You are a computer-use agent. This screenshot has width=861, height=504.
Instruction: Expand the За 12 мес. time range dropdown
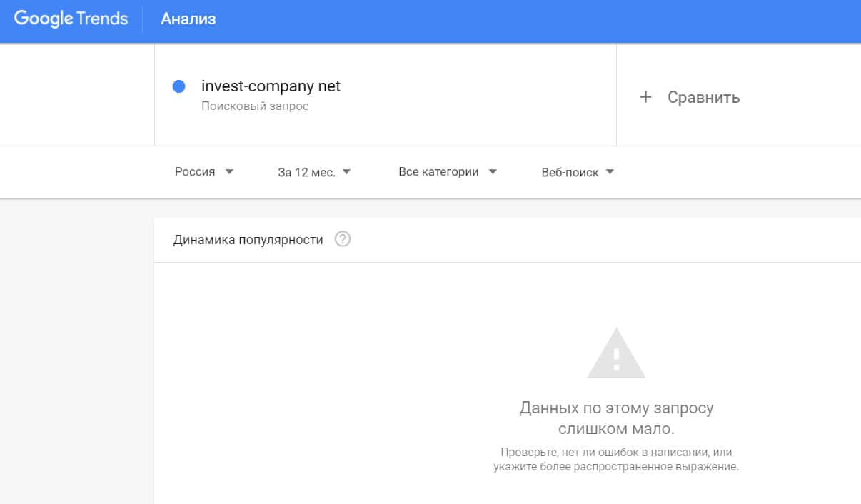(306, 172)
